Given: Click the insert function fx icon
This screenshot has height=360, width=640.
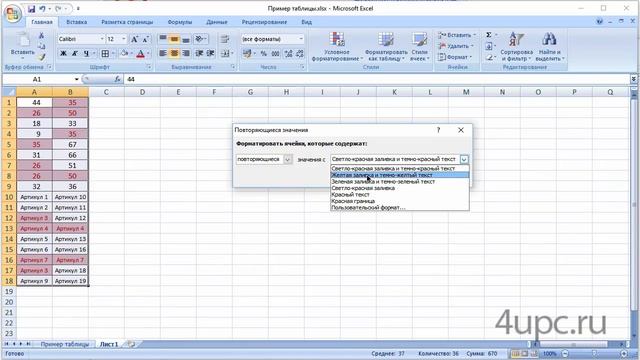Looking at the screenshot, I should pyautogui.click(x=117, y=79).
